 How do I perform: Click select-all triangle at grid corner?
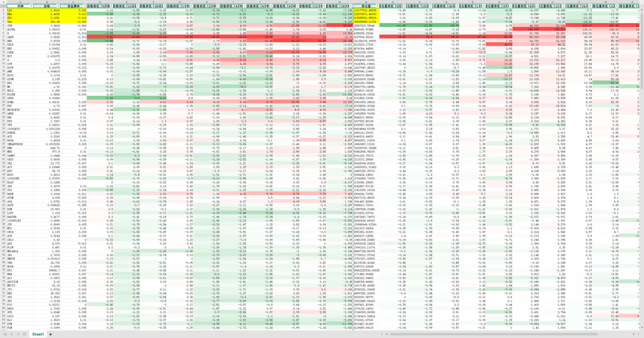click(3, 2)
